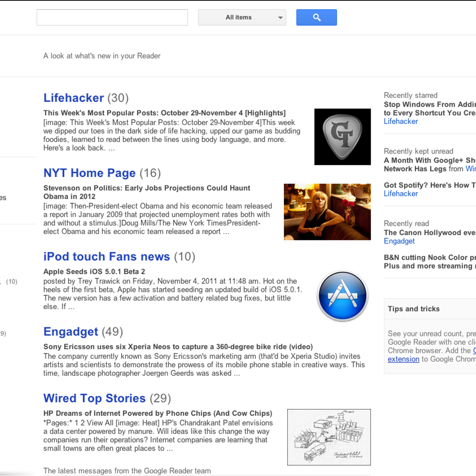Open the Engadget feed heading
The width and height of the screenshot is (476, 476).
tap(71, 332)
